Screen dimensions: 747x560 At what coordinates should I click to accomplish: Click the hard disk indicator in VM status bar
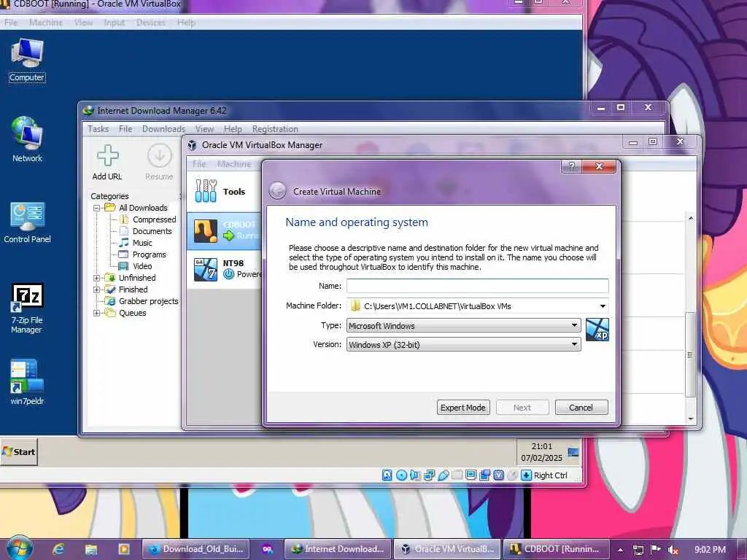tap(387, 475)
